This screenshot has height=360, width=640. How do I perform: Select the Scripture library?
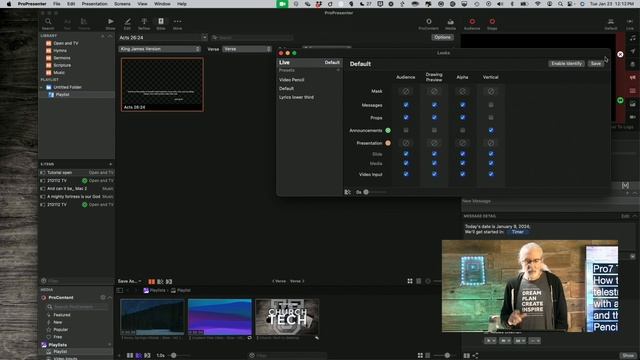tap(58, 65)
